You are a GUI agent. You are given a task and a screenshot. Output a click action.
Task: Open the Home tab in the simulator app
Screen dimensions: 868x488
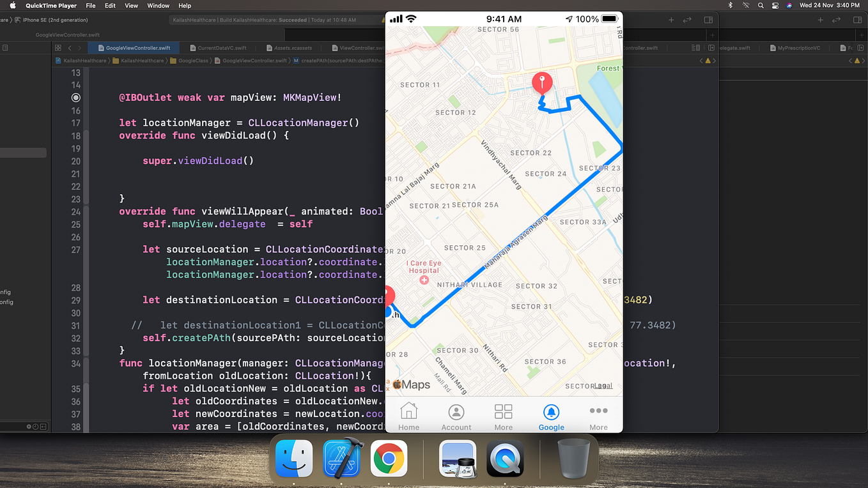click(408, 415)
